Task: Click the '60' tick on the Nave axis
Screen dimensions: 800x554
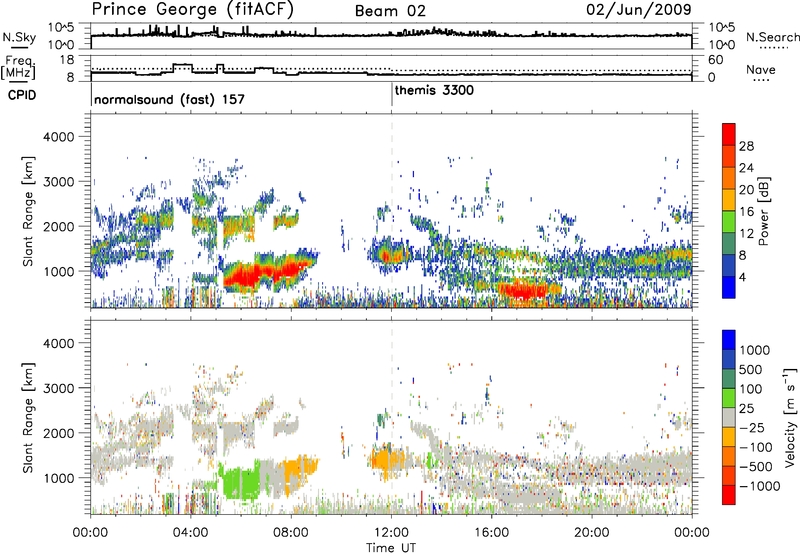Action: point(715,60)
